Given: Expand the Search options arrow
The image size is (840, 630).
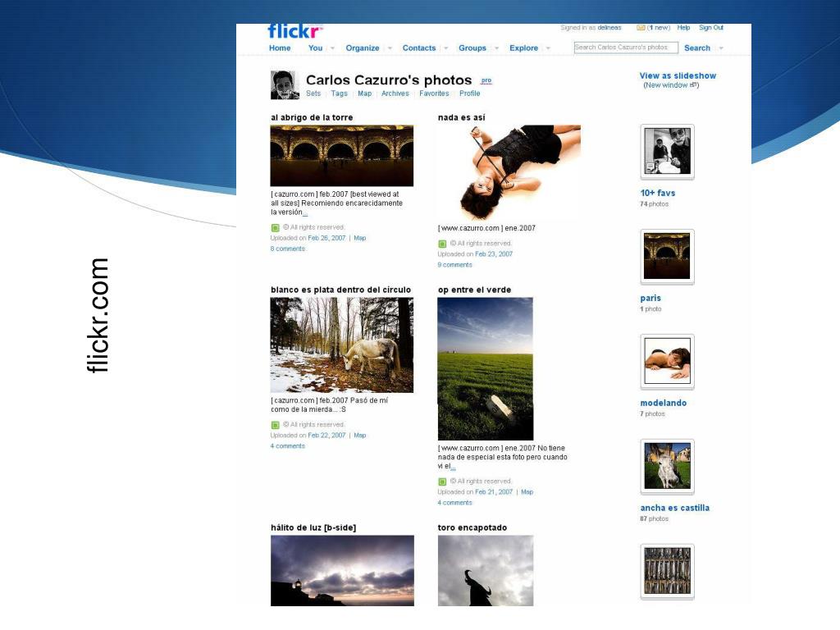Looking at the screenshot, I should pyautogui.click(x=721, y=48).
